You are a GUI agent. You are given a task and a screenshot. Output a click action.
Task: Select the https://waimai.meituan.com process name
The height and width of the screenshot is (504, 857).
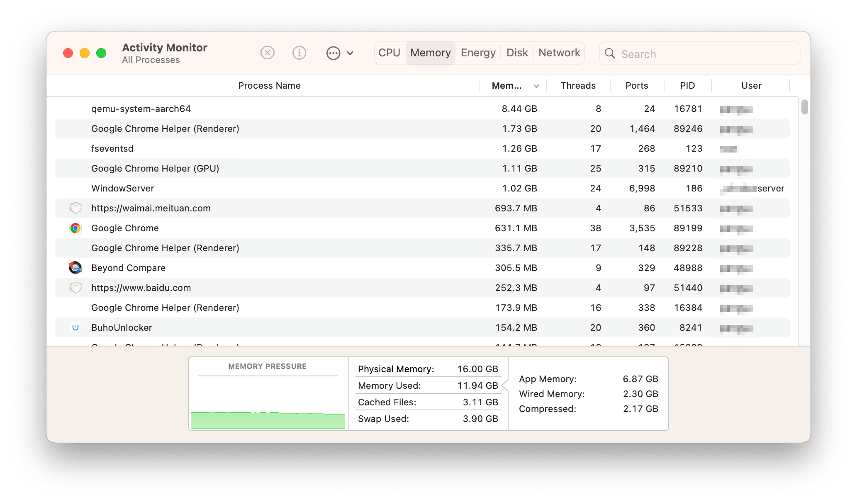coord(151,208)
